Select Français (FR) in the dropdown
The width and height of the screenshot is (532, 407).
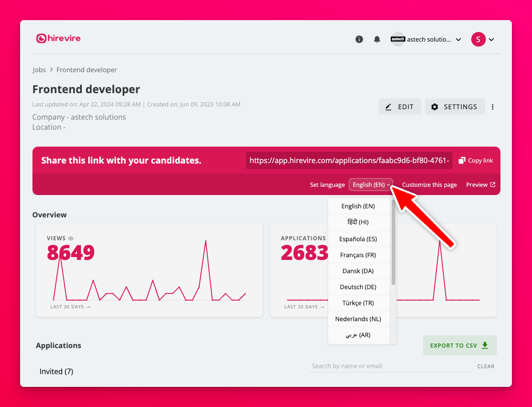(x=358, y=255)
